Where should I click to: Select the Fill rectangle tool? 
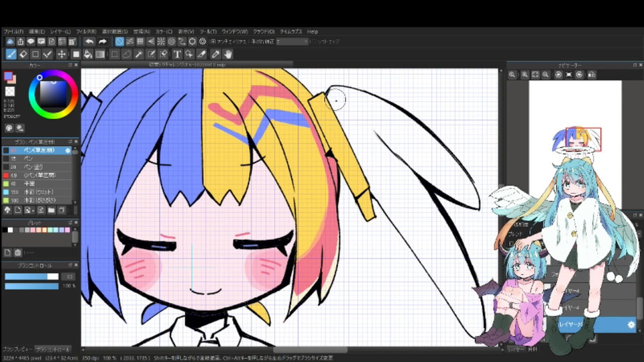point(76,54)
